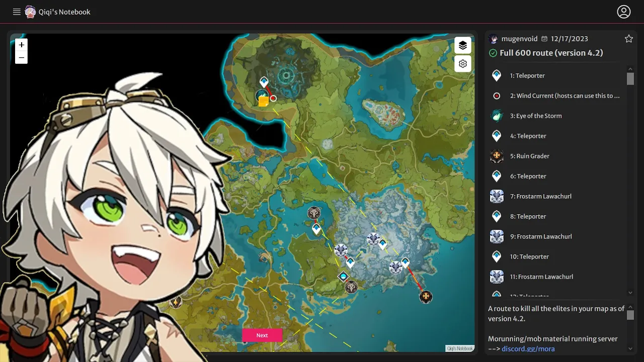The image size is (644, 362).
Task: Zoom in on the map
Action: click(21, 45)
